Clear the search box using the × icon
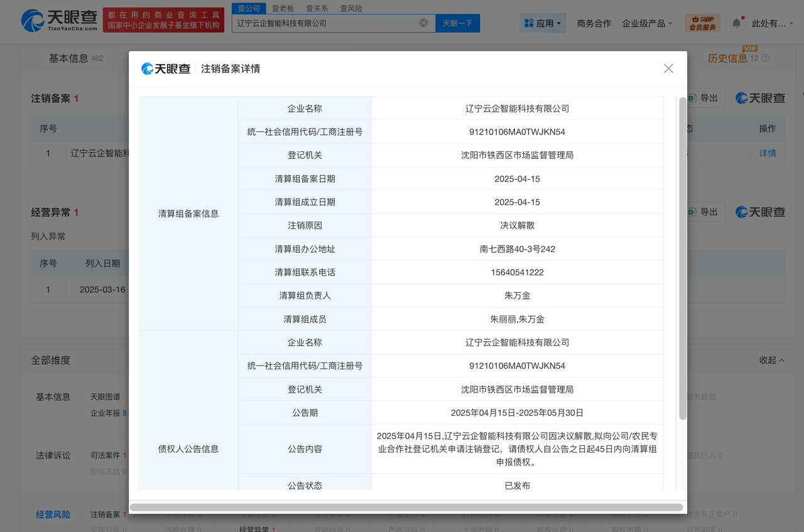This screenshot has height=532, width=804. click(x=424, y=23)
